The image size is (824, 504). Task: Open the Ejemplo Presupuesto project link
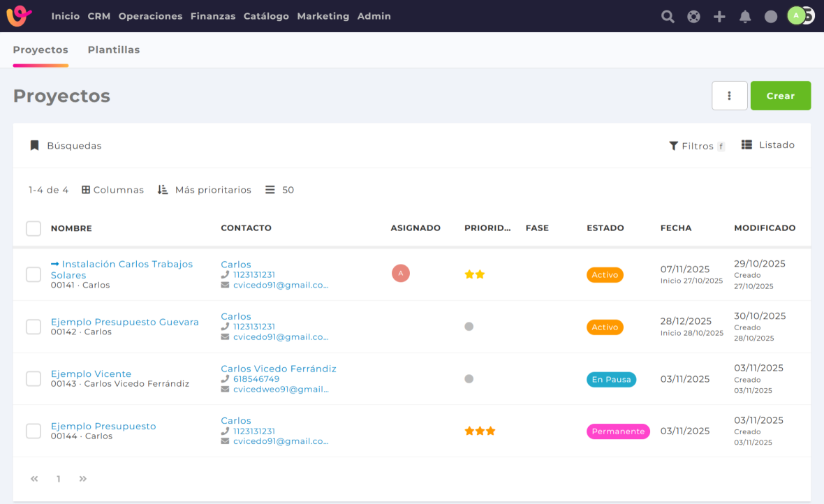103,427
